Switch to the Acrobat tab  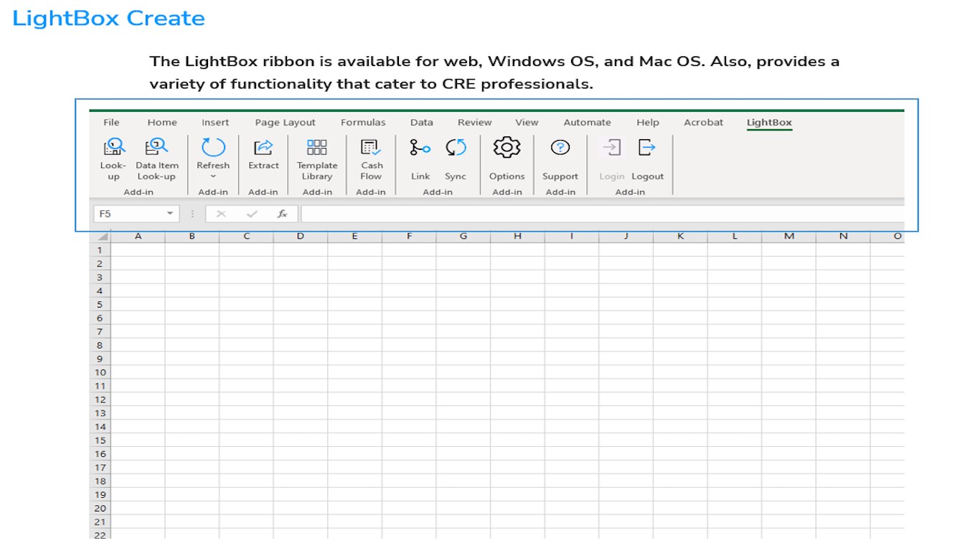tap(704, 123)
